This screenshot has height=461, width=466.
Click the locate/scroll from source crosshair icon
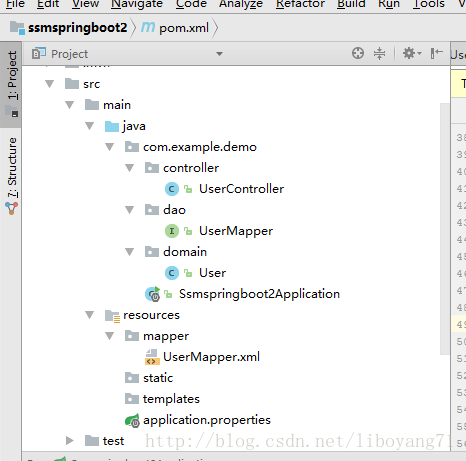(x=358, y=53)
